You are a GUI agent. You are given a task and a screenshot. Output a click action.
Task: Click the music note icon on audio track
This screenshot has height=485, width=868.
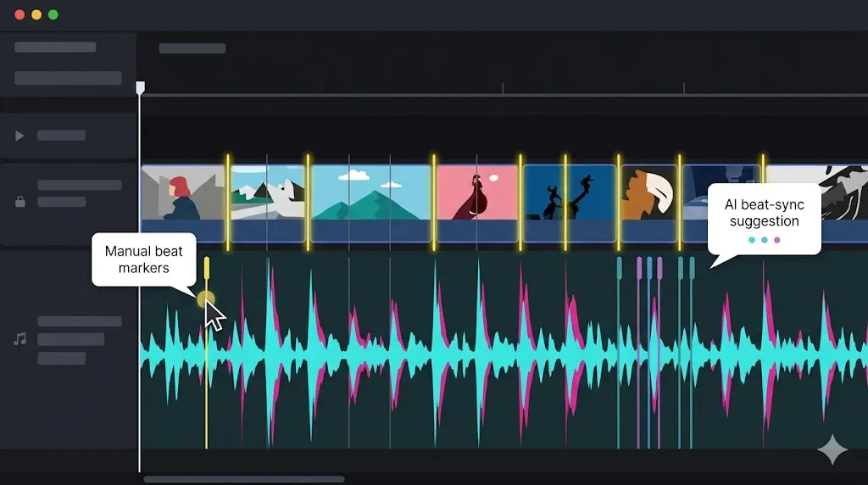point(20,339)
